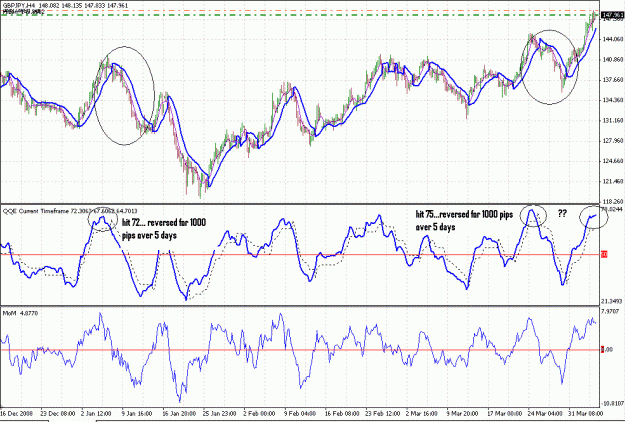Click the 9 Jan 16:00 time label

pyautogui.click(x=137, y=413)
